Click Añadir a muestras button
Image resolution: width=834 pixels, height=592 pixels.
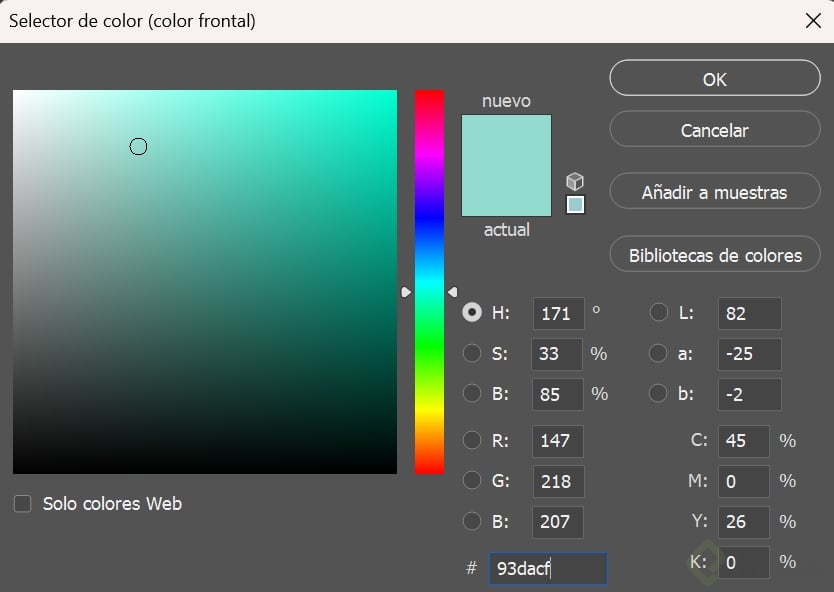point(714,193)
